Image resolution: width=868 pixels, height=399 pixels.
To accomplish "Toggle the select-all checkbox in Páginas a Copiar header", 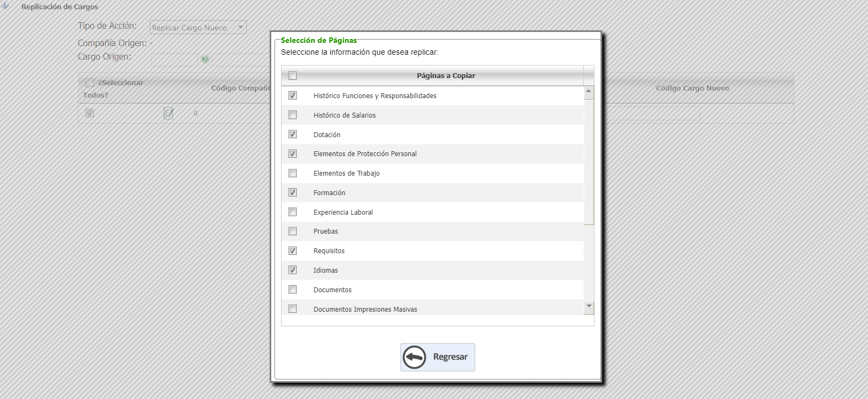I will click(293, 76).
